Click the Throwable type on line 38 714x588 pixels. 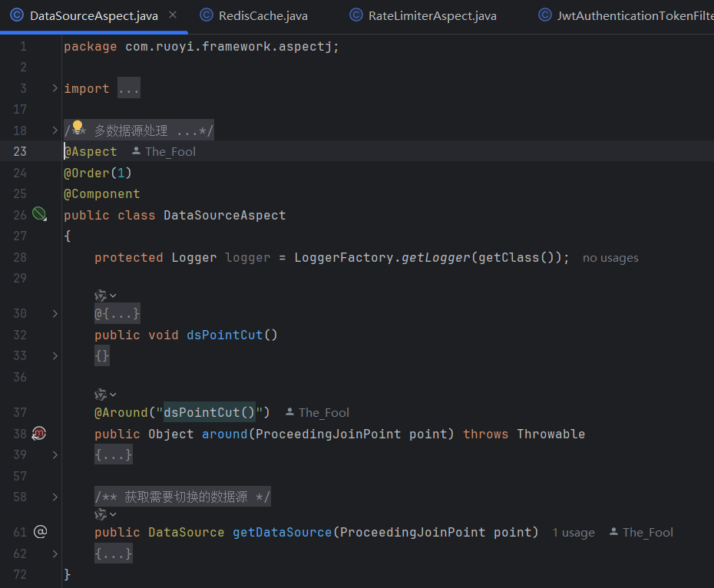pyautogui.click(x=550, y=434)
